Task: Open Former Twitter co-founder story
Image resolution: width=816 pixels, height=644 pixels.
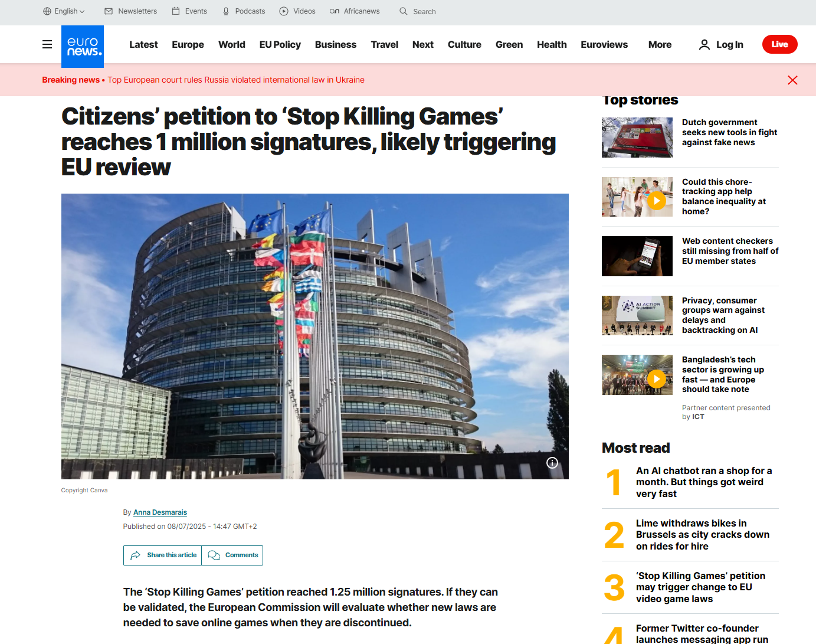Action: (x=702, y=633)
